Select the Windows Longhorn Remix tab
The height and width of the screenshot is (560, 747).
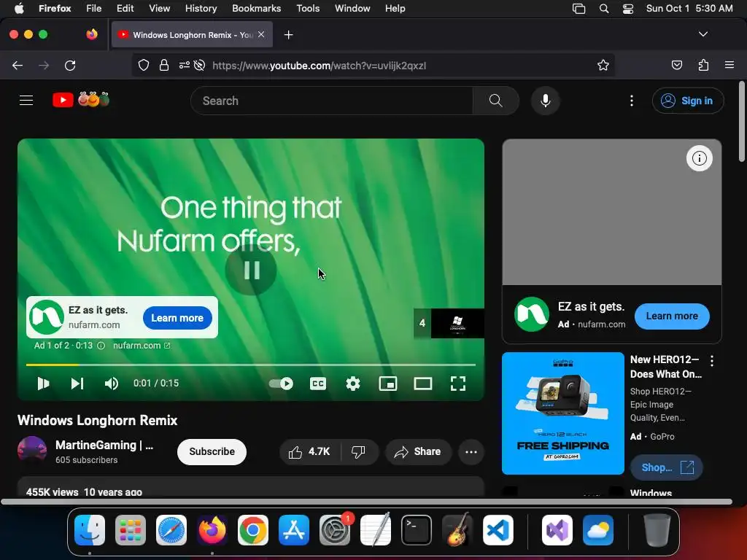192,34
